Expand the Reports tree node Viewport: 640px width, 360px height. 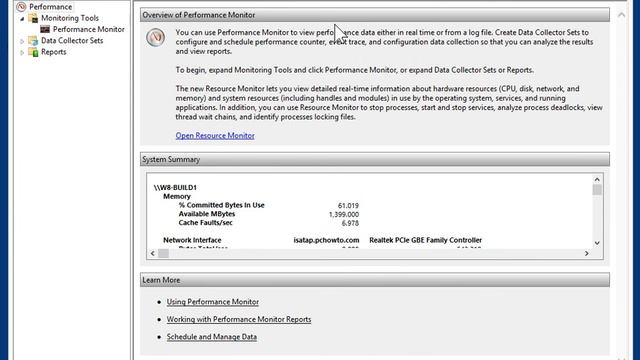click(22, 52)
